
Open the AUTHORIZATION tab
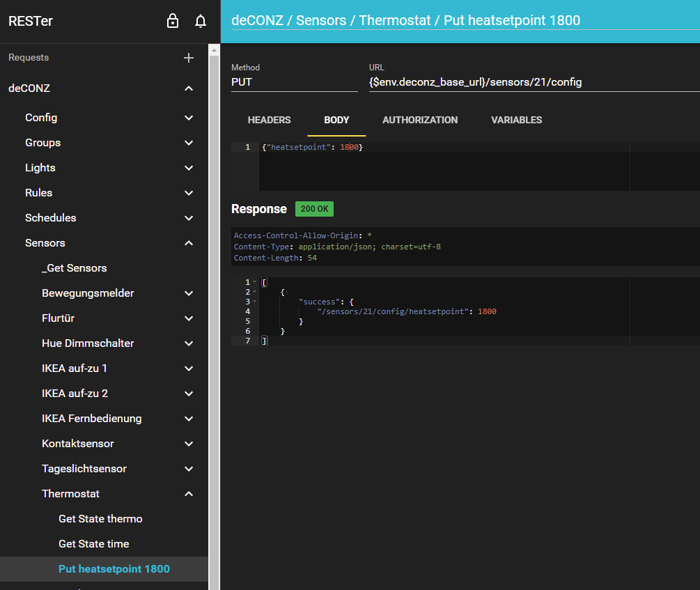coord(420,120)
